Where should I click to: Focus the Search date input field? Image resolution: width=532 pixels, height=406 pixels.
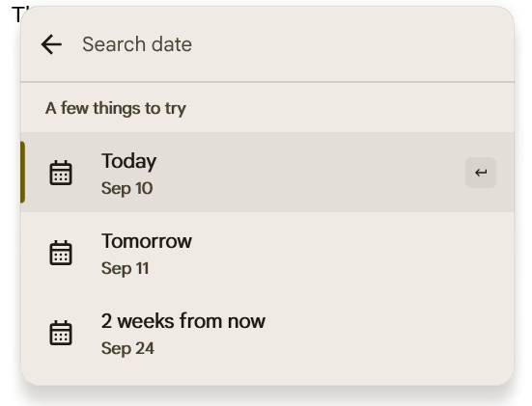(x=292, y=44)
